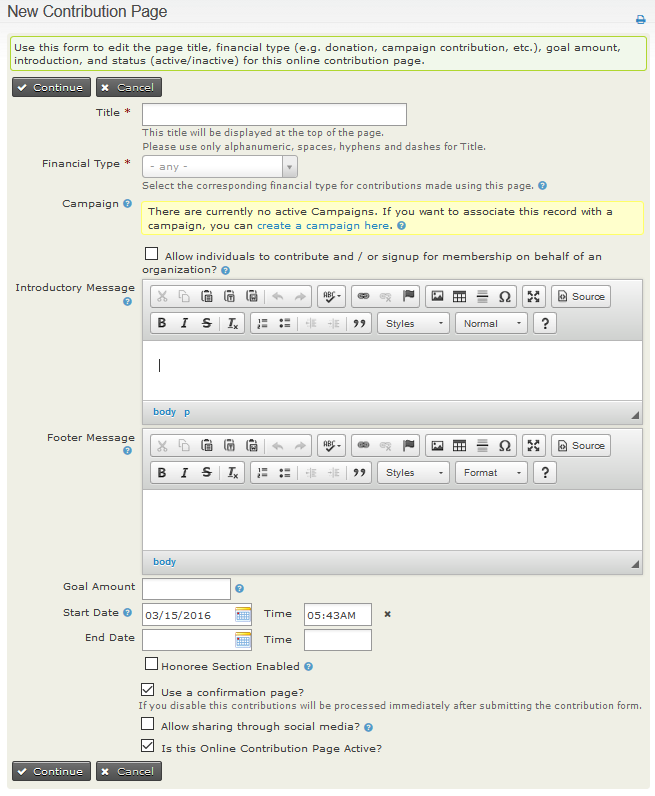
Task: Open the Start Date calendar picker
Action: click(x=243, y=614)
